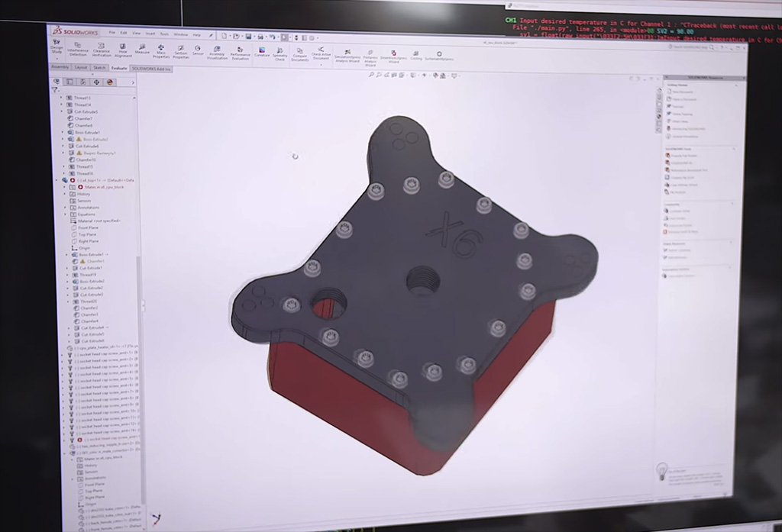Save the document via toolbar icon

click(x=248, y=37)
